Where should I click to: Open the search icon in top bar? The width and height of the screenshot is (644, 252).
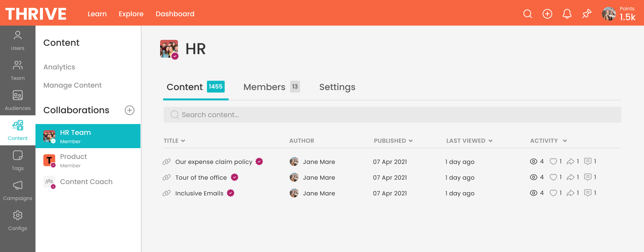point(527,14)
